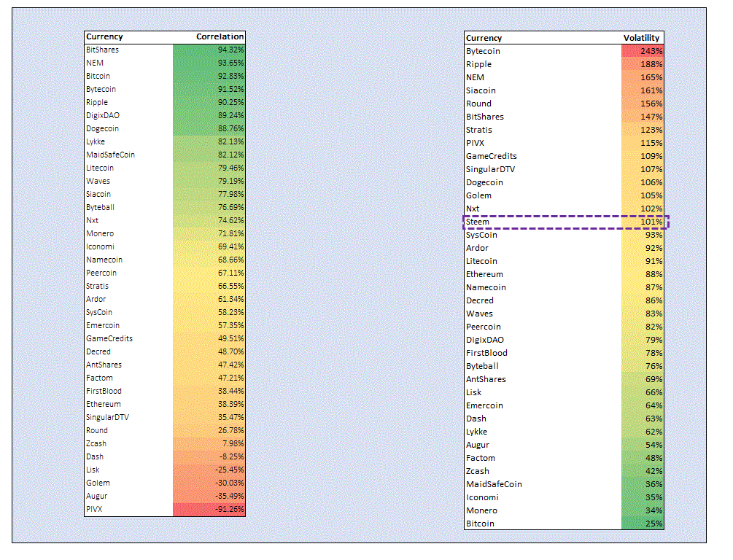Screen dimensions: 733x560
Task: Select the 38.44% correlation value
Action: click(230, 391)
